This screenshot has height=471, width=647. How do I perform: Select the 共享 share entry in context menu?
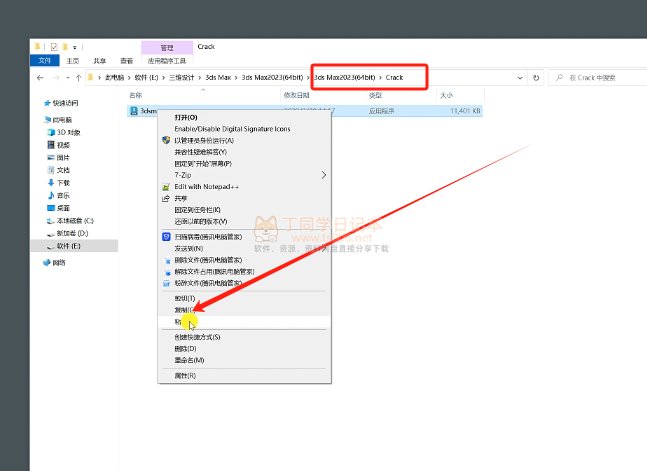click(181, 198)
